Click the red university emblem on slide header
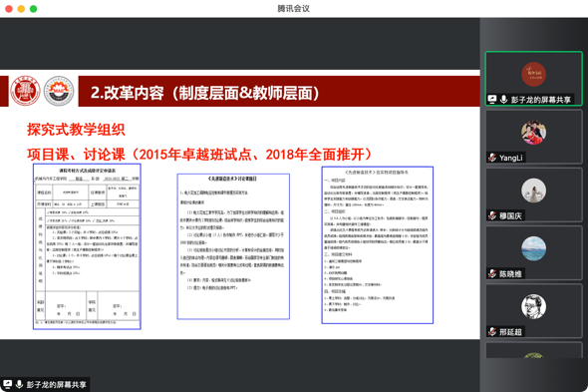Screen dimensions: 588x392 (25, 91)
